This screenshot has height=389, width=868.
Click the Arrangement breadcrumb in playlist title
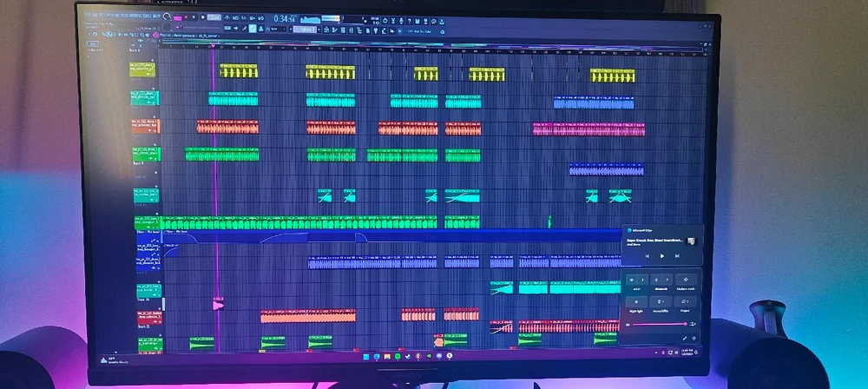pos(184,36)
